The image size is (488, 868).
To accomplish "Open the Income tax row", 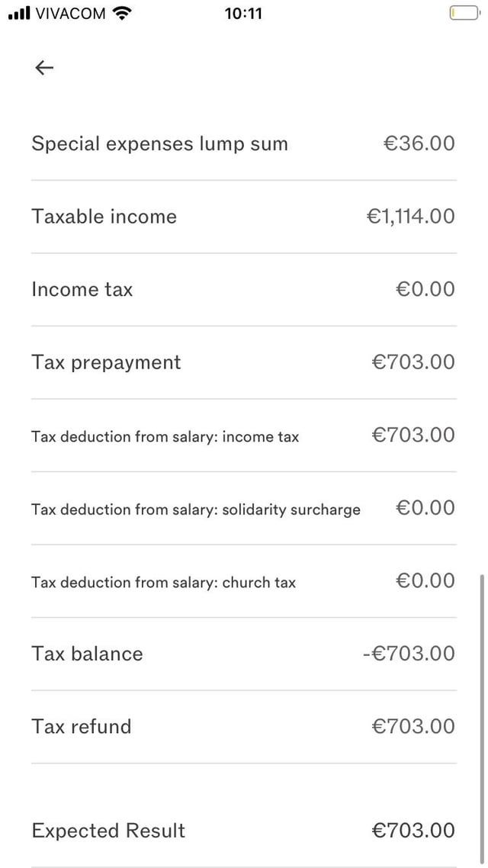I will [x=243, y=290].
